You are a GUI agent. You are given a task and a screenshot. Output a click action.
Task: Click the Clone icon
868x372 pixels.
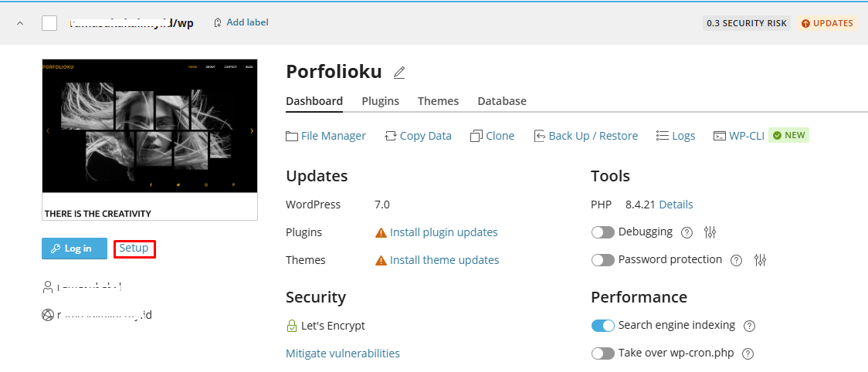point(476,136)
